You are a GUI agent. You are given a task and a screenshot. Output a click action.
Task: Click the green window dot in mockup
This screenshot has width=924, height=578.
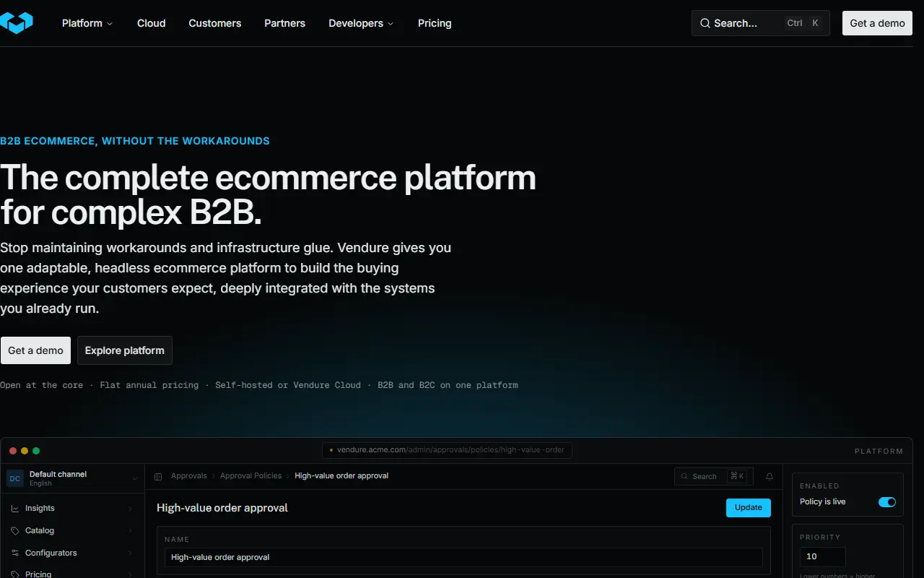(x=36, y=451)
